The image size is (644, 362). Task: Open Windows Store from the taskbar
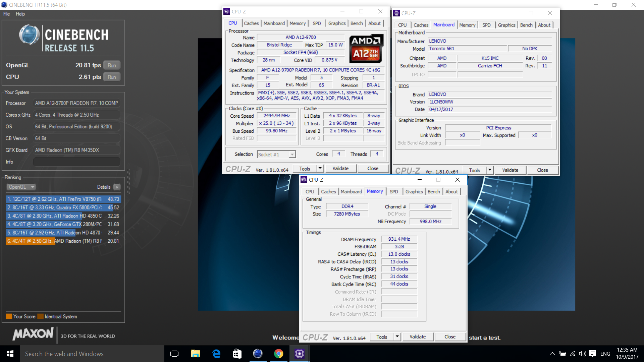pyautogui.click(x=237, y=354)
